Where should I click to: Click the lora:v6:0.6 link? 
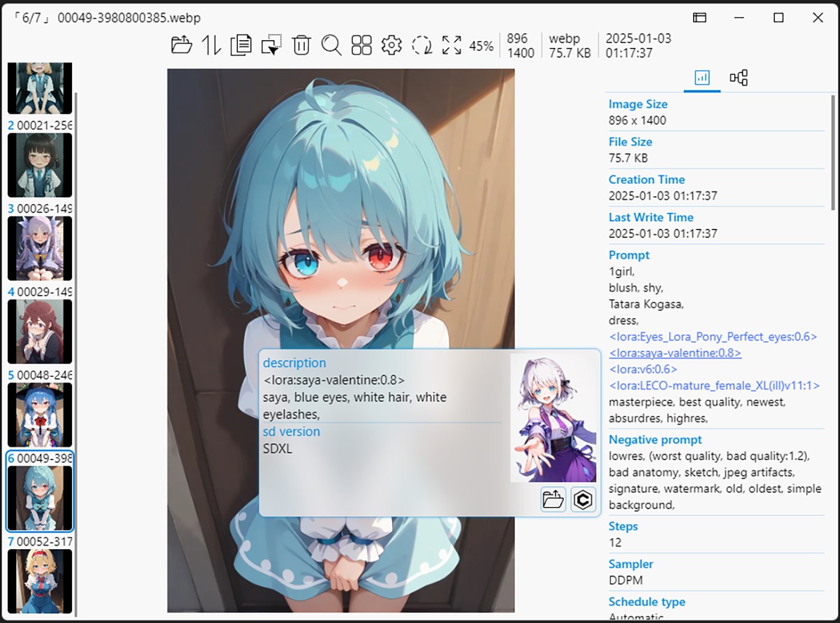point(643,369)
